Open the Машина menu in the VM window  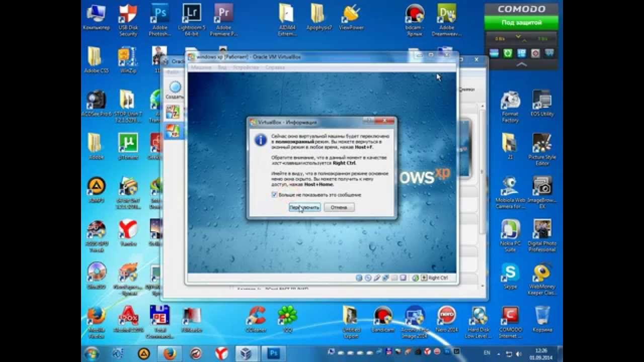[200, 67]
